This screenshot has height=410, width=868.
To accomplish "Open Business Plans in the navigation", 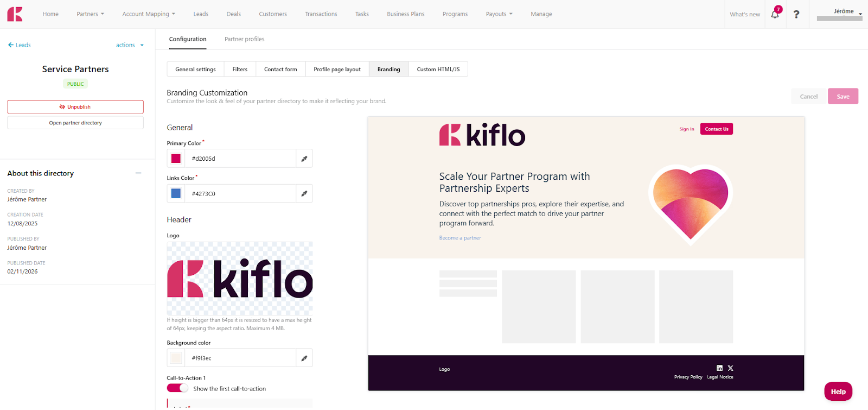I will [x=406, y=14].
